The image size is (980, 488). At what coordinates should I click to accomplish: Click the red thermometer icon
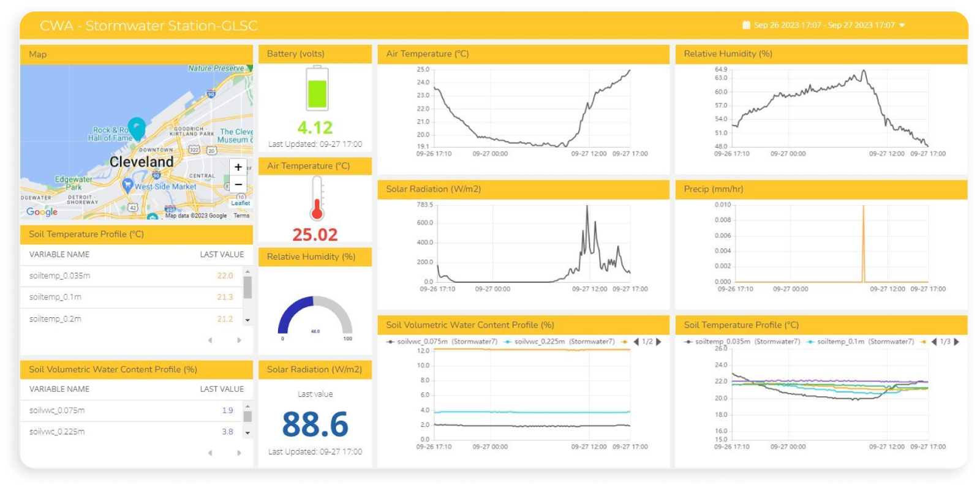[317, 198]
